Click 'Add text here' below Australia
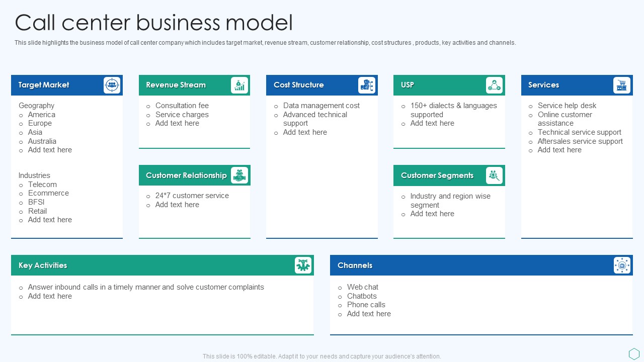The width and height of the screenshot is (644, 362). 50,150
